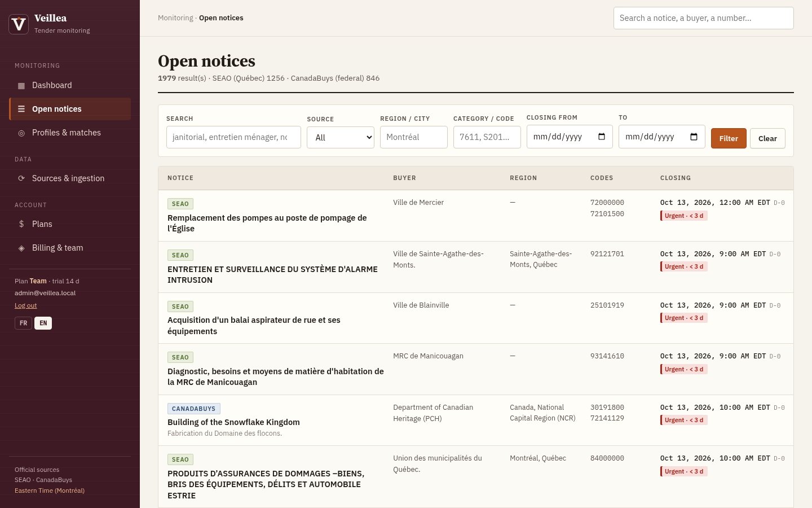Screen dimensions: 812x508
Task: Click the Veillea logo icon
Action: click(19, 24)
